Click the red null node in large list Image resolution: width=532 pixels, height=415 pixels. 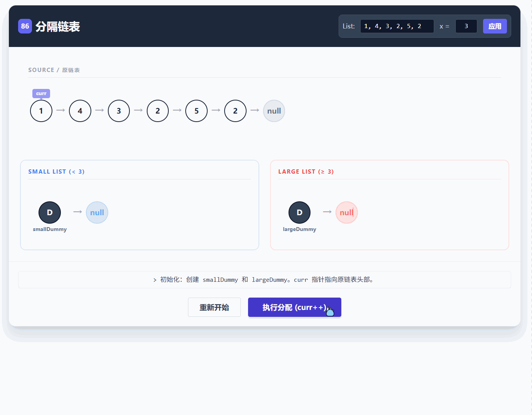click(346, 213)
